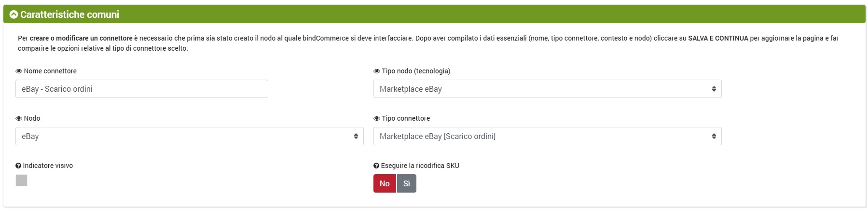Click eye icon beside Nodo label
The width and height of the screenshot is (868, 209).
pos(19,118)
